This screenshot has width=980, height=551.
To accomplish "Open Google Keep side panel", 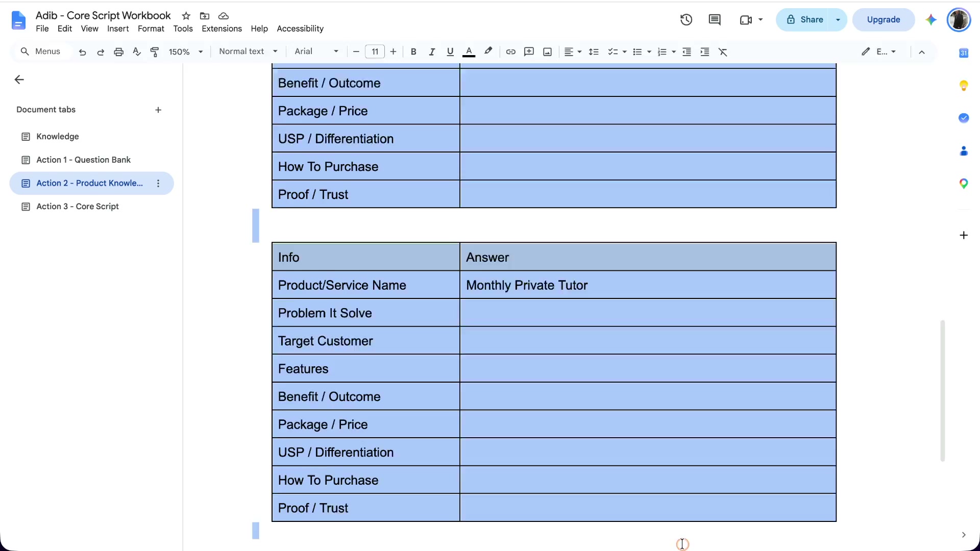I will 964,85.
